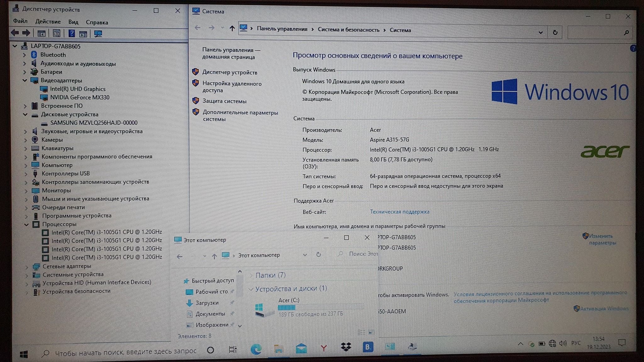Click Защита системы in the left panel
Viewport: 644px width, 362px height.
point(224,101)
